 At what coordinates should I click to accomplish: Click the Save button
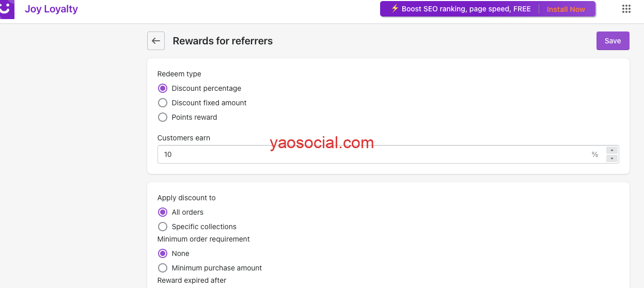pos(612,41)
